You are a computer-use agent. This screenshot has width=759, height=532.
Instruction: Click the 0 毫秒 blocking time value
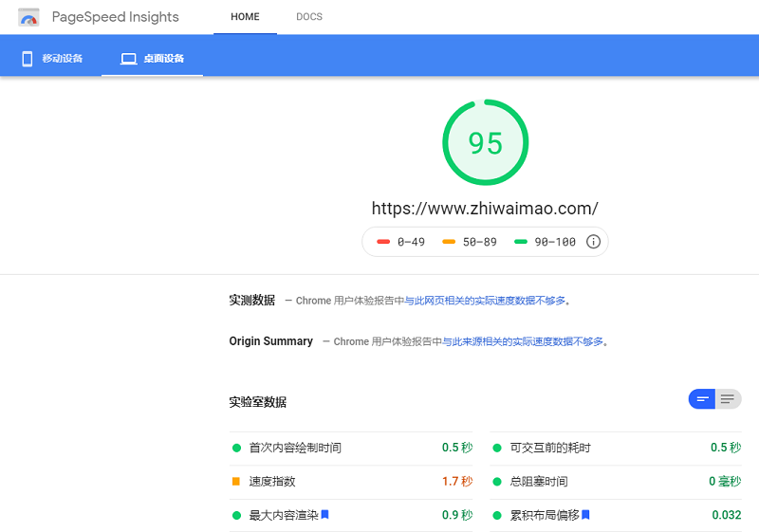725,481
